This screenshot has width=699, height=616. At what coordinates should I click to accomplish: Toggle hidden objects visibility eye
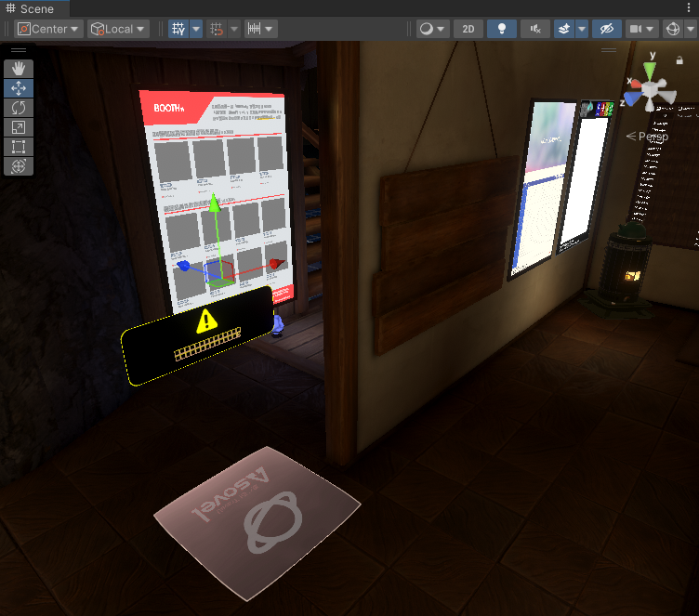[607, 29]
